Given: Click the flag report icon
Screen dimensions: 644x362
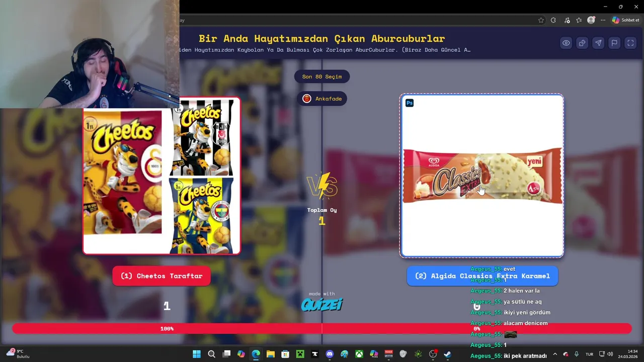Looking at the screenshot, I should (x=614, y=43).
